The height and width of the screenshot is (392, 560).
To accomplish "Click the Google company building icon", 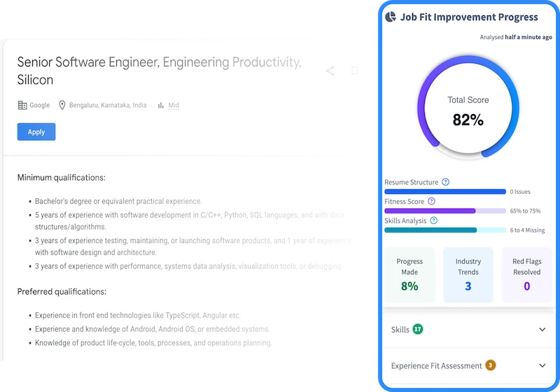I will (x=22, y=105).
